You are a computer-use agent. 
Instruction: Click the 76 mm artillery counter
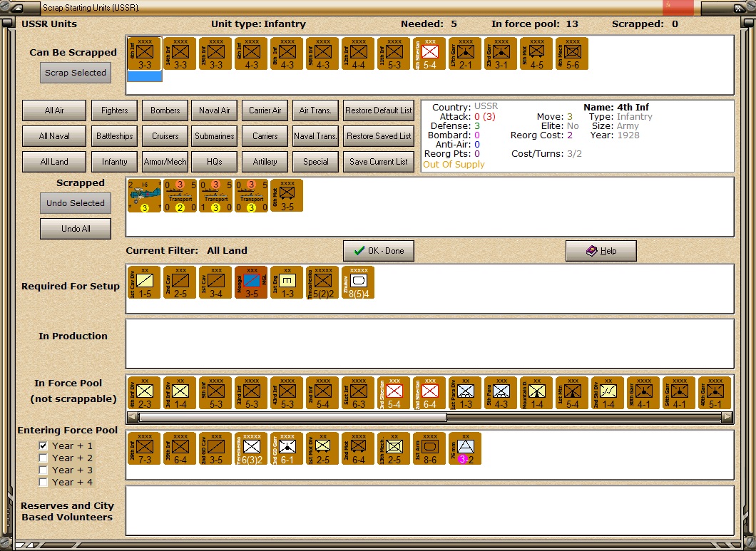tap(466, 448)
